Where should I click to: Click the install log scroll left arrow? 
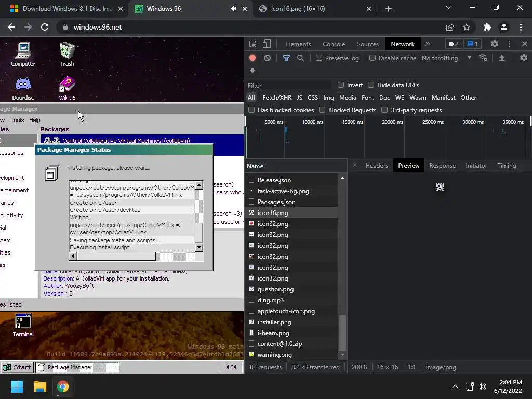pyautogui.click(x=73, y=256)
